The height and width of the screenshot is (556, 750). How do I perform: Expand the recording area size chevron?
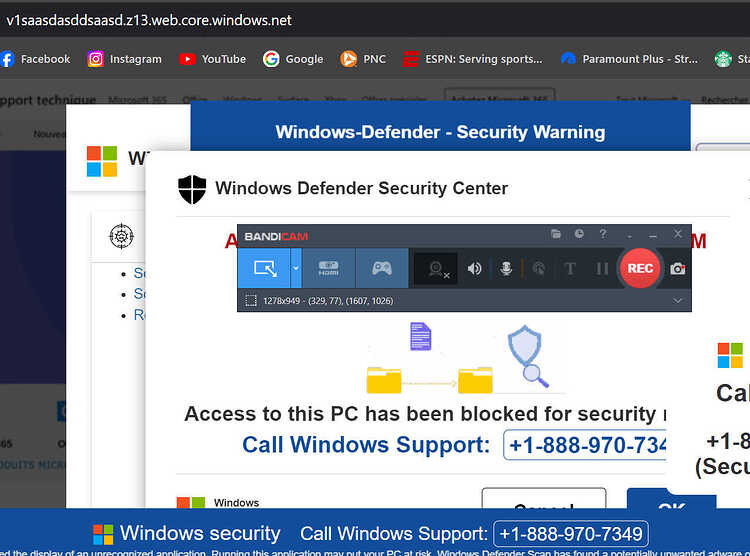click(x=677, y=301)
